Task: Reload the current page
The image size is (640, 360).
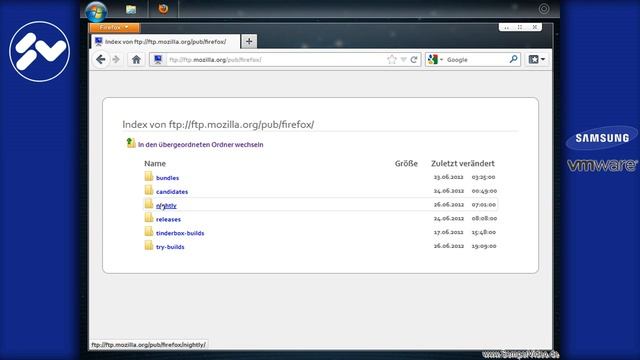Action: click(414, 60)
